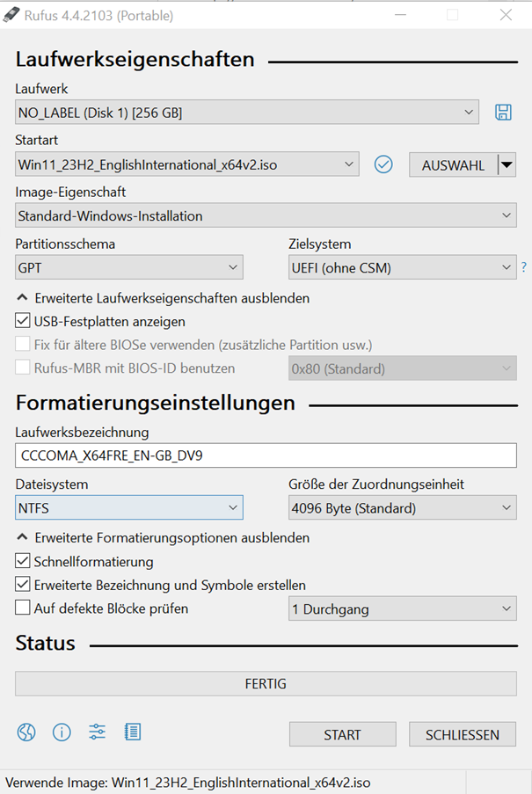Image resolution: width=532 pixels, height=794 pixels.
Task: Open the application settings sliders icon
Action: 98,732
